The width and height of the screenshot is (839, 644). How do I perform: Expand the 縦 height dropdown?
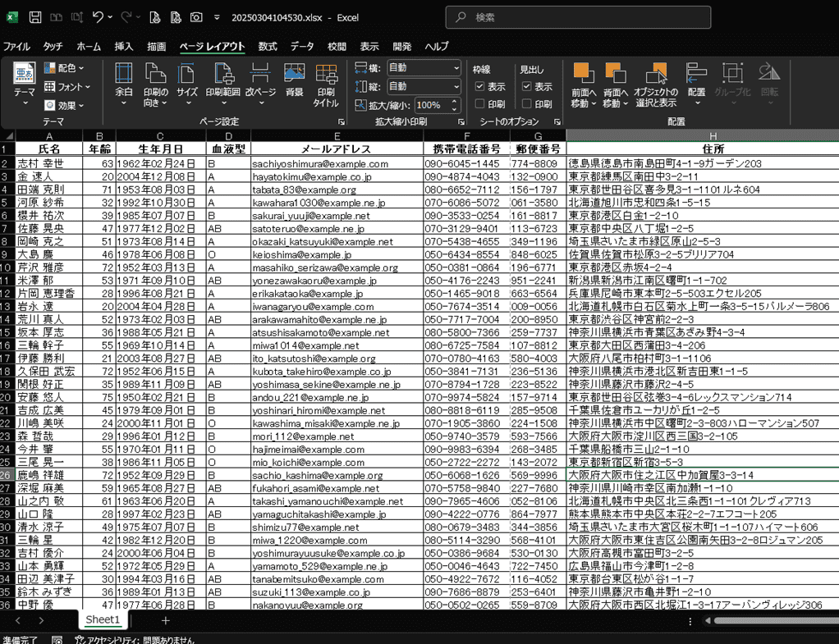click(456, 86)
